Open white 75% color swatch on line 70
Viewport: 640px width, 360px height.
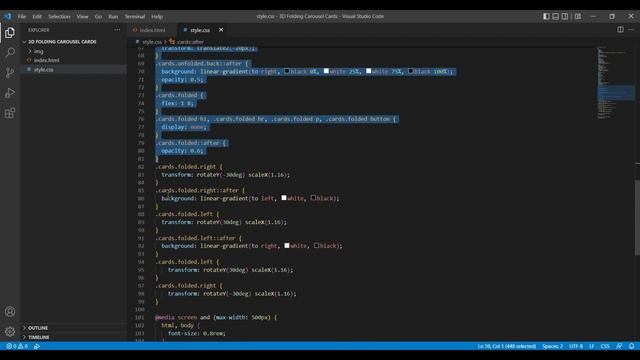coord(369,71)
